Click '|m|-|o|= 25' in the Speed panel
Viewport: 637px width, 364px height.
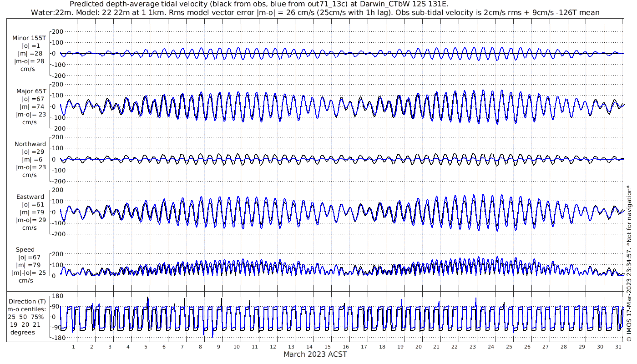coord(29,273)
